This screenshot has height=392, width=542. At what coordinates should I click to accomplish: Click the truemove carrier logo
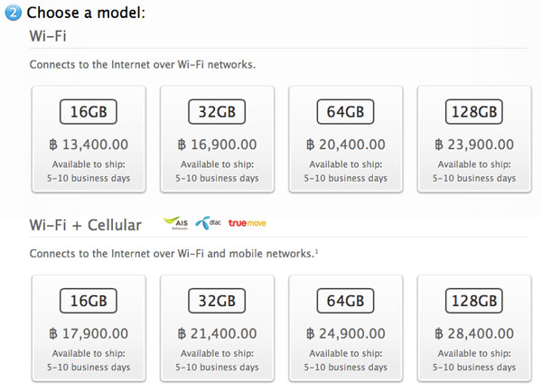pos(247,223)
